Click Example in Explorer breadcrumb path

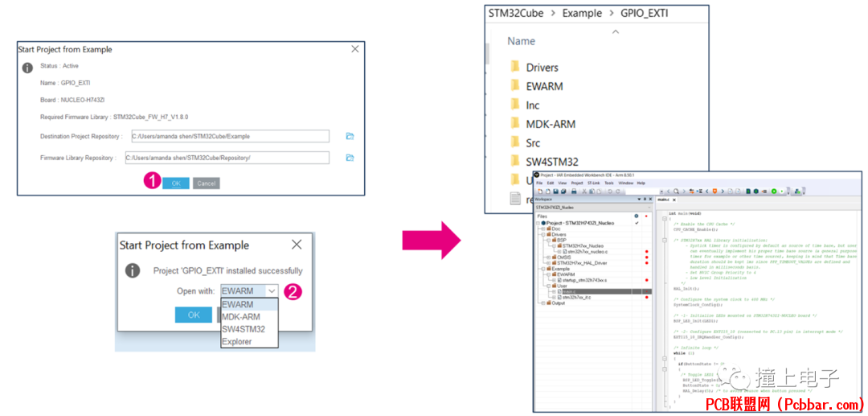tap(581, 13)
